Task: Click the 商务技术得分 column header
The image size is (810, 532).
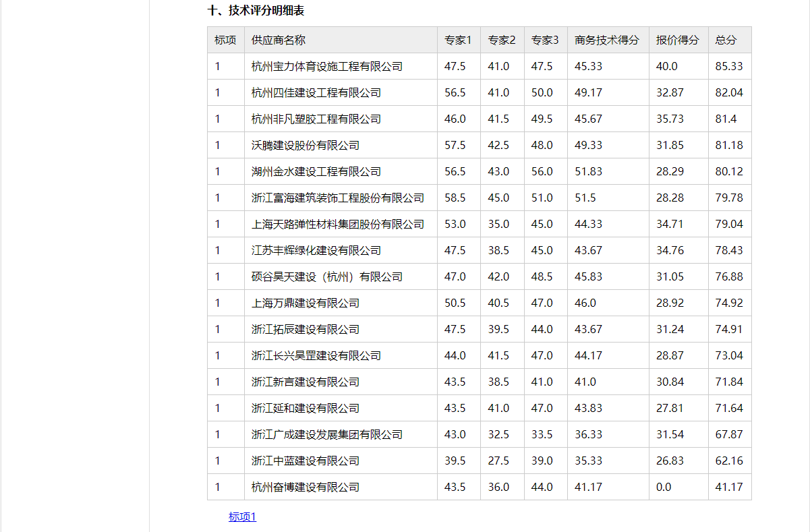Action: click(x=606, y=40)
